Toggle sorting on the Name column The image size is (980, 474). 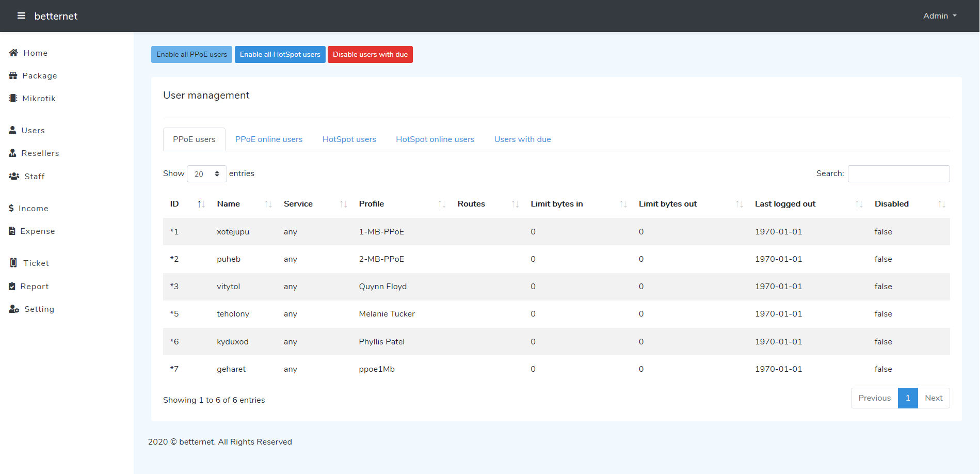(x=268, y=204)
